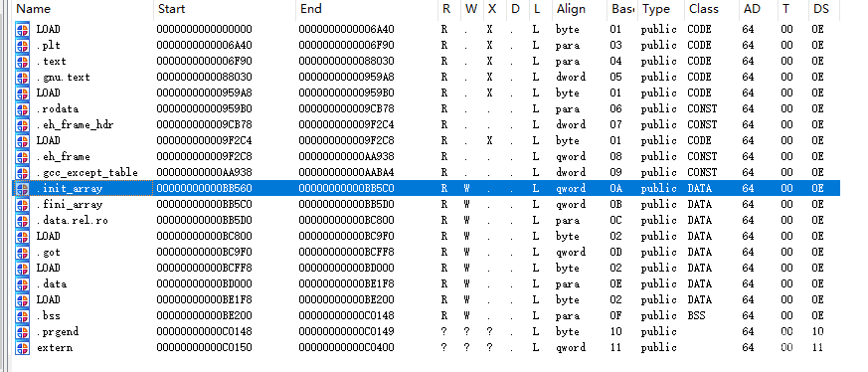The height and width of the screenshot is (372, 868).
Task: Click start address 00000000000959B0
Action: coord(204,109)
